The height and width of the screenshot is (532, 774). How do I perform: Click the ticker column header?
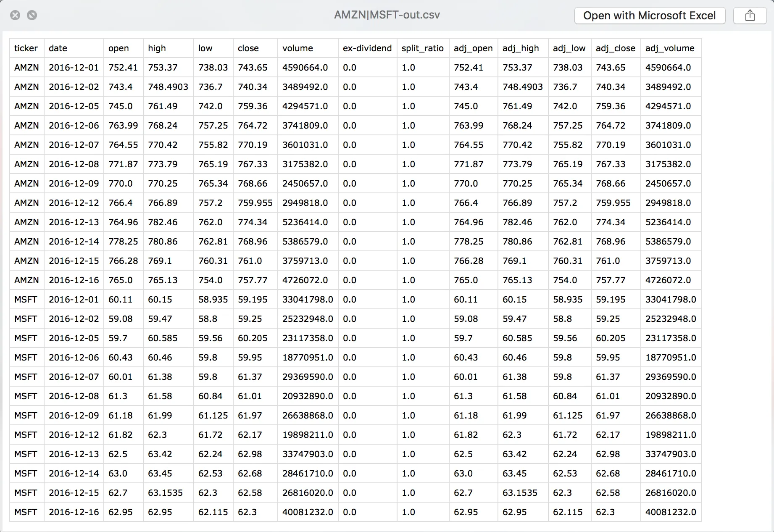tap(26, 48)
